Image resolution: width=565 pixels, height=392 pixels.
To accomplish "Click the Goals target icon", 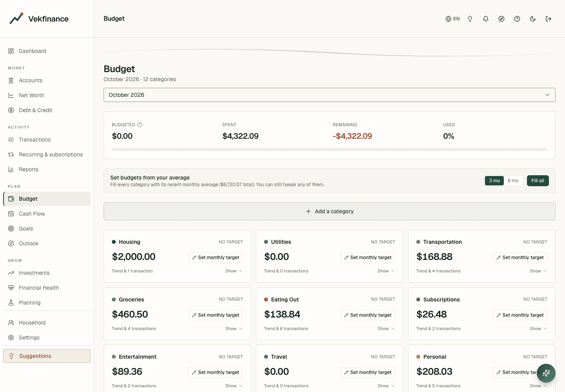I will 11,229.
